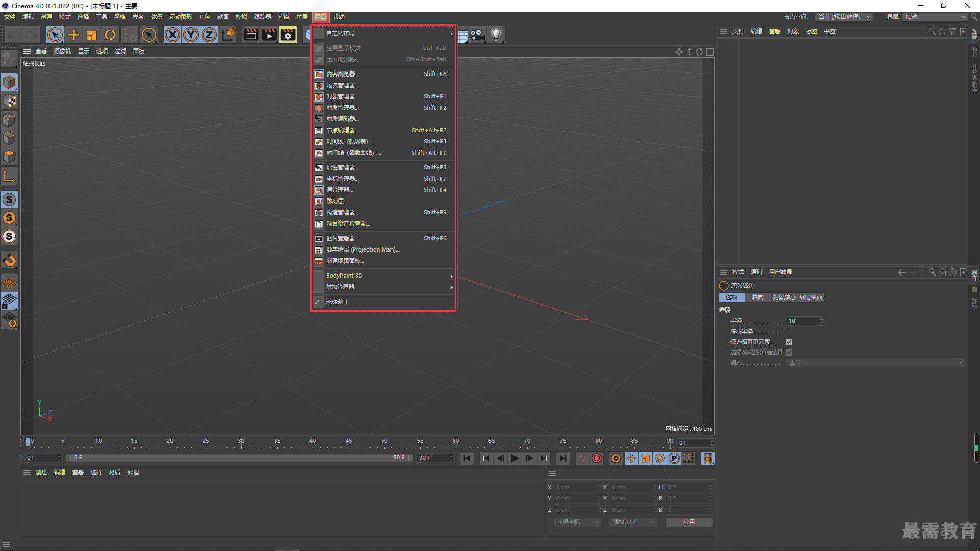Toggle viewport maximize icon
Screen dimensions: 980x551
point(709,52)
